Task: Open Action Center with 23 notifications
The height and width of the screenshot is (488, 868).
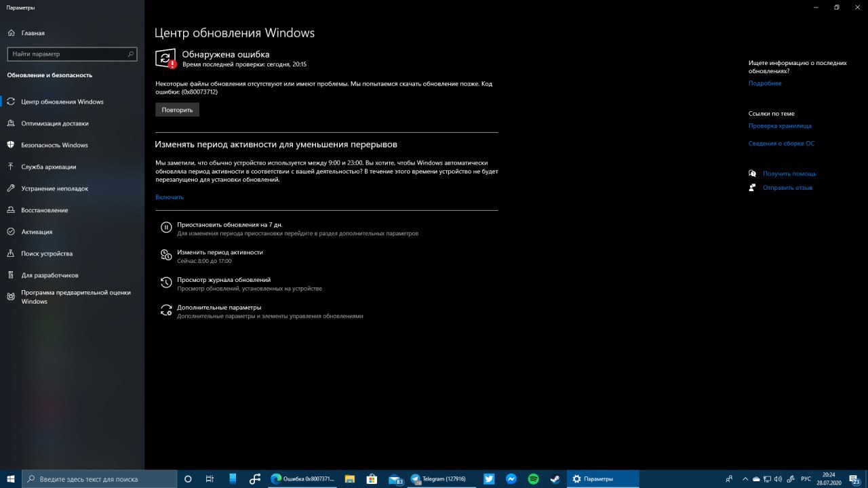Action: click(854, 479)
